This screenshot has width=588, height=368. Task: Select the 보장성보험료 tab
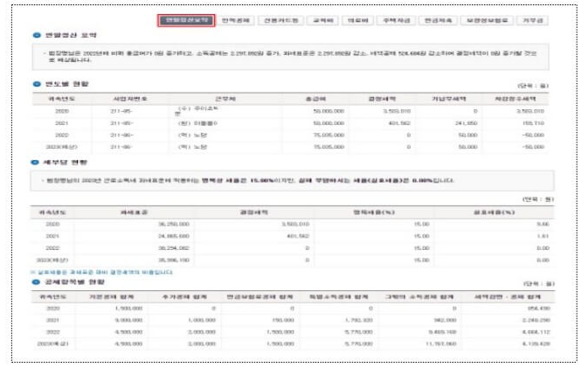pos(487,20)
